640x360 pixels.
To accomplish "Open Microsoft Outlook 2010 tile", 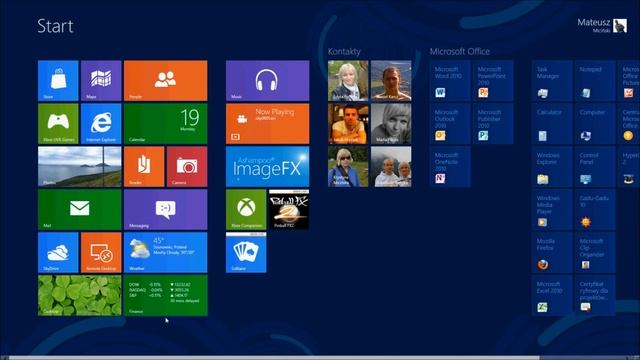I will pos(450,124).
